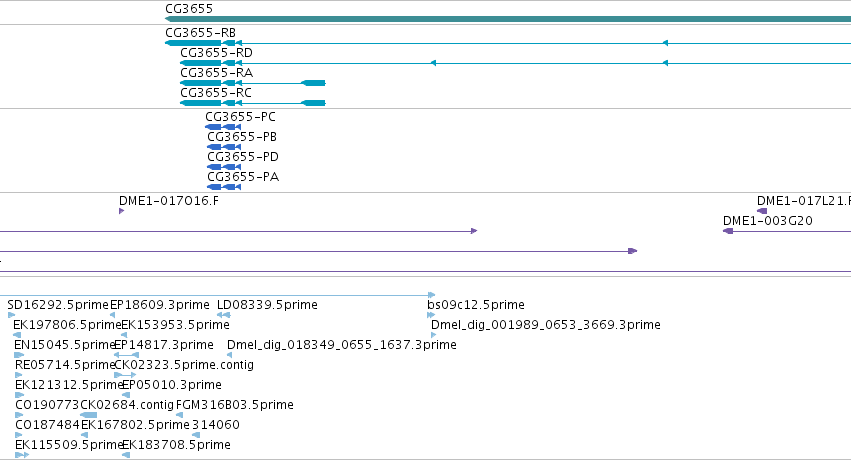Click the EP18609.3prime arrow glyph
851x460 pixels.
112,315
